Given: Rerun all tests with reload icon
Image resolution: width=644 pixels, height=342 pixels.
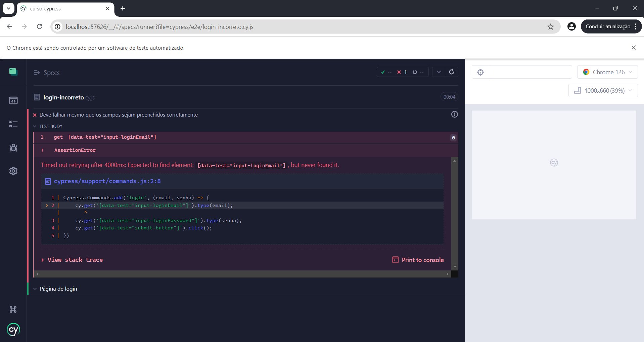Looking at the screenshot, I should coord(452,72).
